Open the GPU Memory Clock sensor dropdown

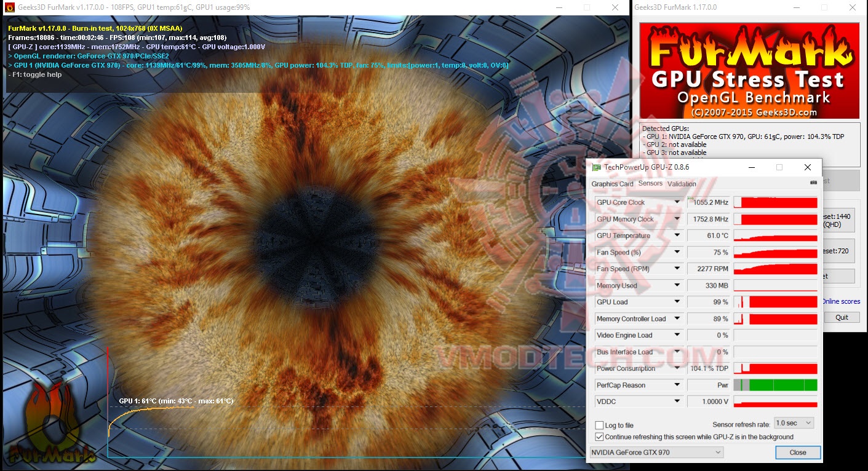[x=677, y=219]
